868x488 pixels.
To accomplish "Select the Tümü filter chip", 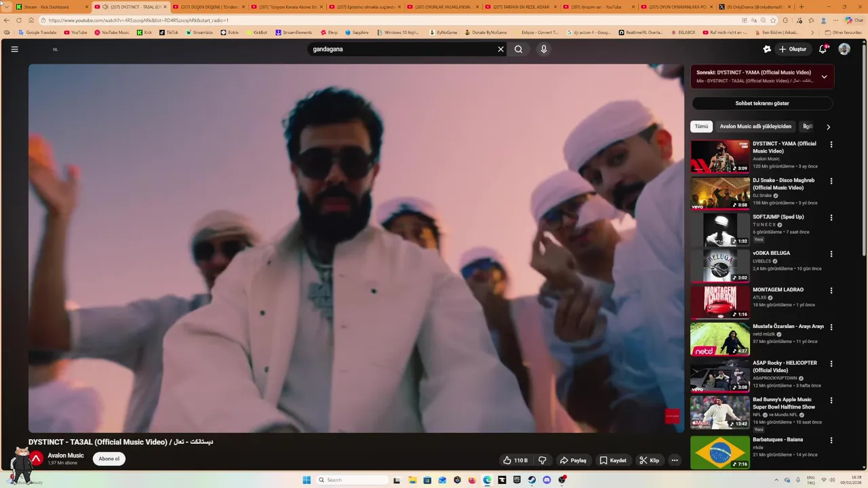I will (x=701, y=127).
